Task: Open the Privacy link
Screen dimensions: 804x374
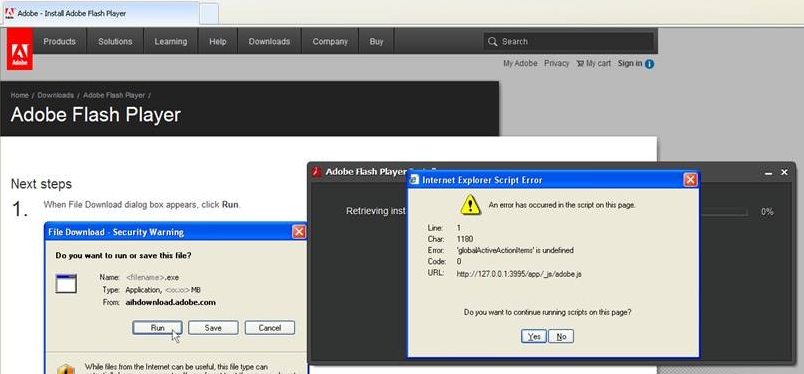Action: pos(557,64)
